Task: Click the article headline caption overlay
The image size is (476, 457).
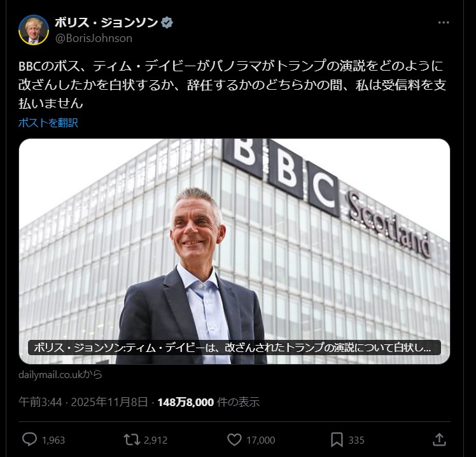Action: click(234, 348)
